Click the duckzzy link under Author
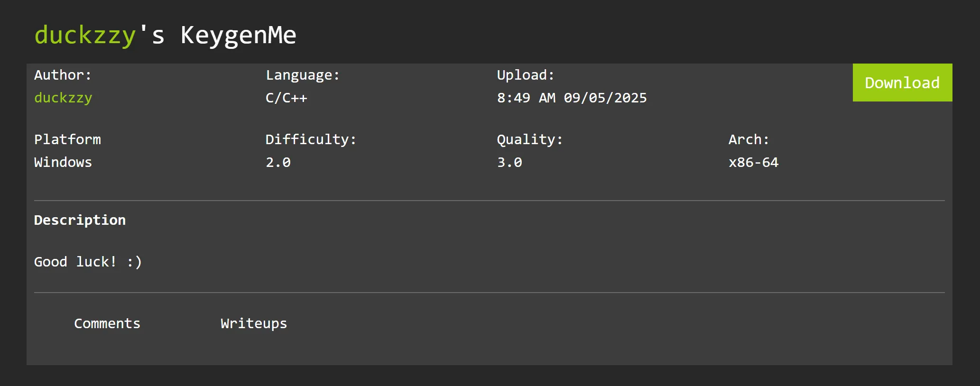Viewport: 980px width, 386px height. [63, 98]
